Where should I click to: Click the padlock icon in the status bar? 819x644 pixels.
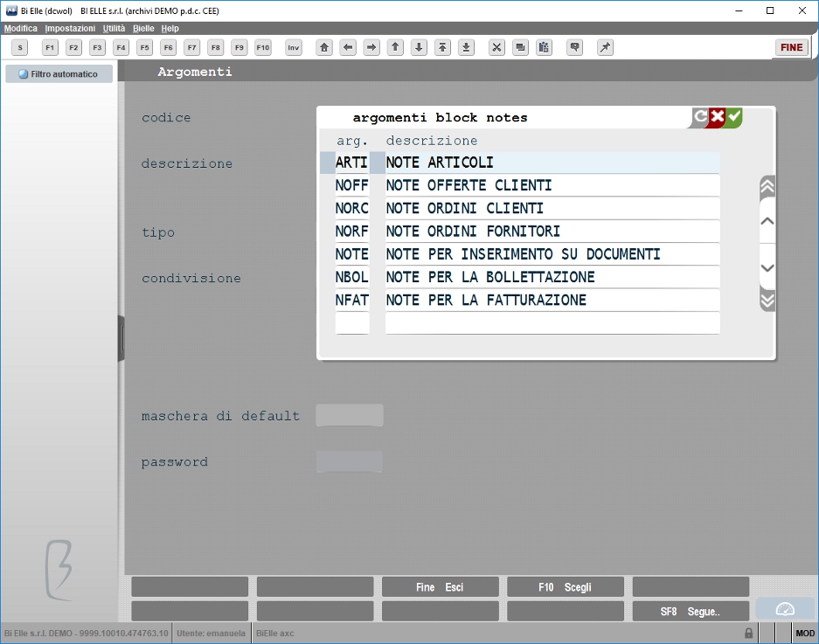point(748,633)
